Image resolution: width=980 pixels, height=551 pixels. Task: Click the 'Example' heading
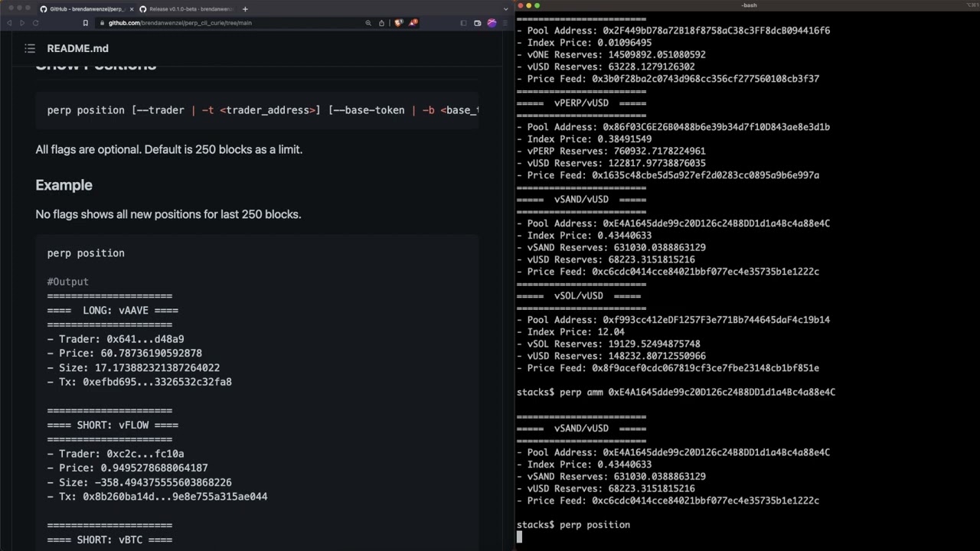click(x=64, y=185)
